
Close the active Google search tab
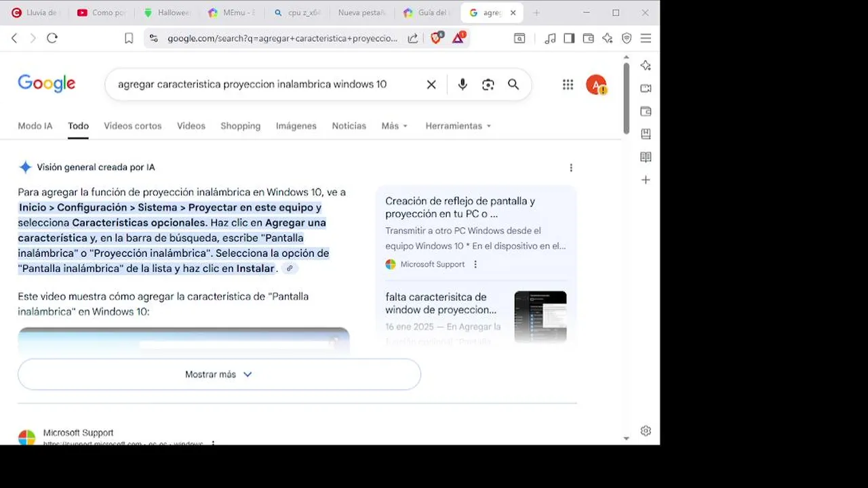pyautogui.click(x=513, y=13)
